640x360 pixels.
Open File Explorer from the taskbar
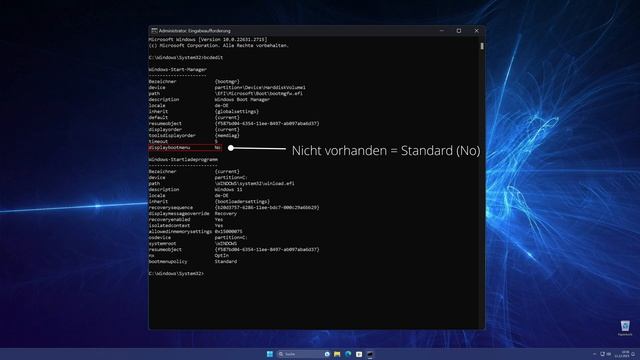337,354
